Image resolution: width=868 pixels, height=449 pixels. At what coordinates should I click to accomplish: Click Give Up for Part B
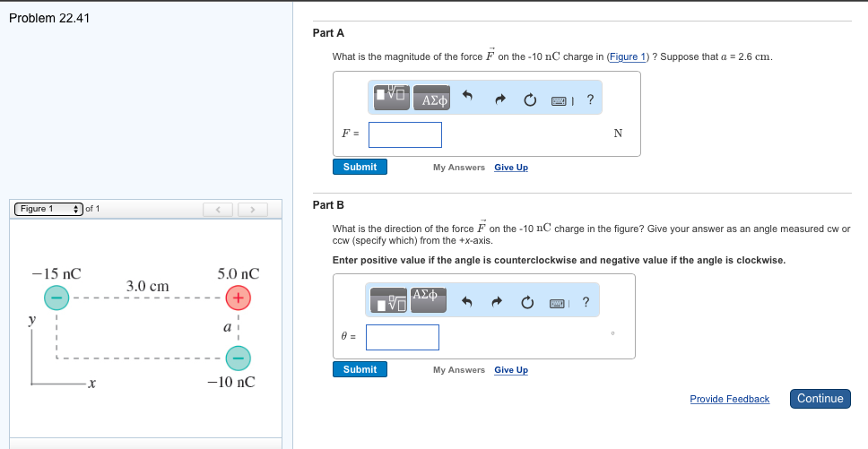pyautogui.click(x=511, y=370)
